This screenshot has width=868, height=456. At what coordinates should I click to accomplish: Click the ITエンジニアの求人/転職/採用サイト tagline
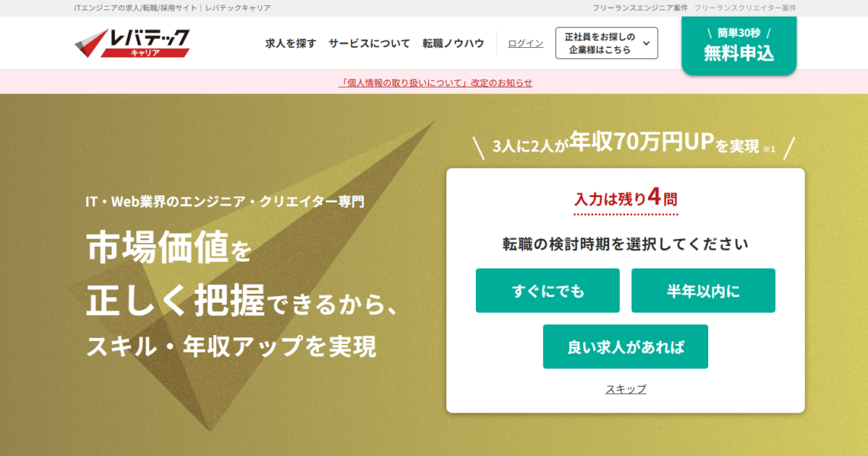pos(136,8)
